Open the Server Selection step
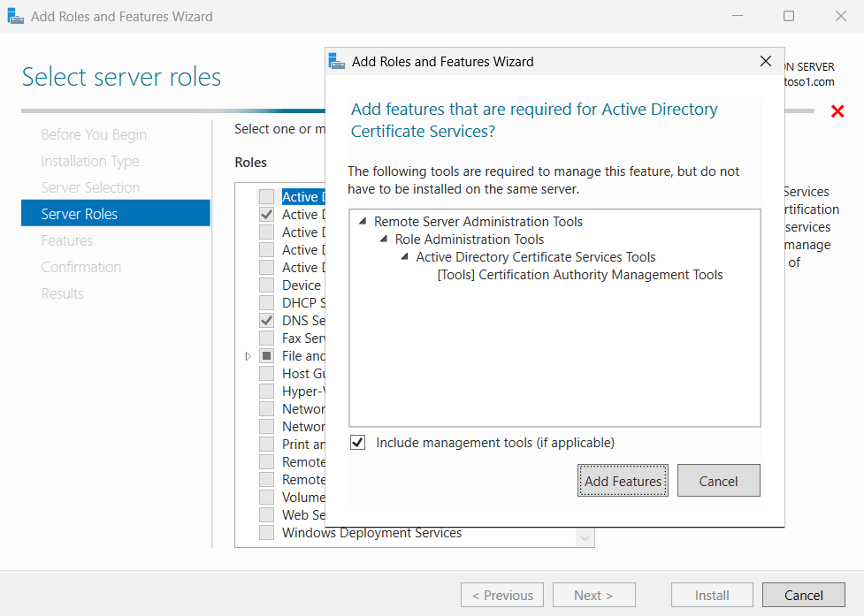Viewport: 864px width, 616px height. (x=90, y=187)
